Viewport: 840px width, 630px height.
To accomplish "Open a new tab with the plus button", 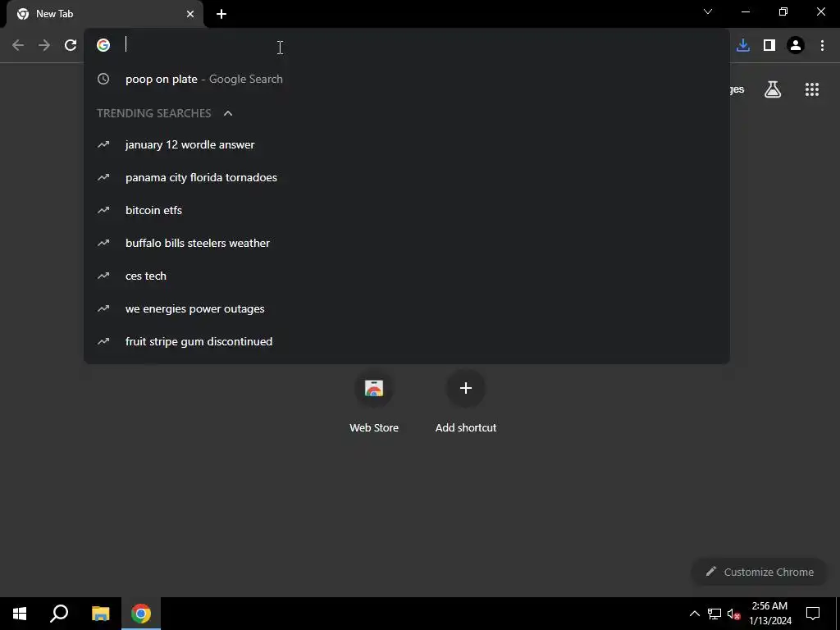I will click(221, 14).
